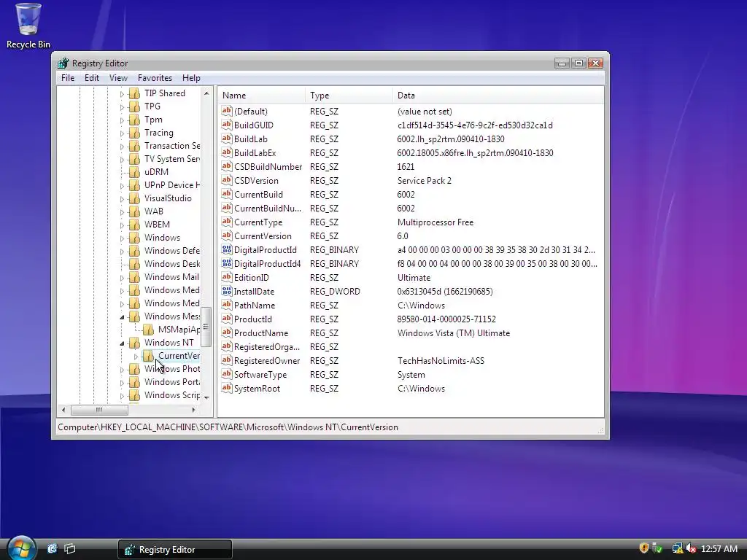Open the Help menu

point(191,77)
